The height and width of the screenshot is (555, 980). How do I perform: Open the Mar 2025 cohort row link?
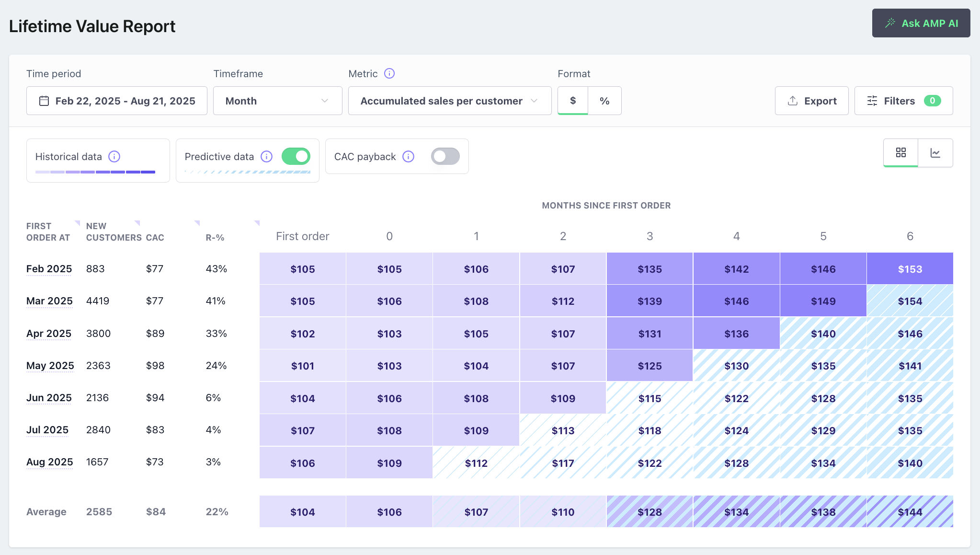(x=49, y=301)
